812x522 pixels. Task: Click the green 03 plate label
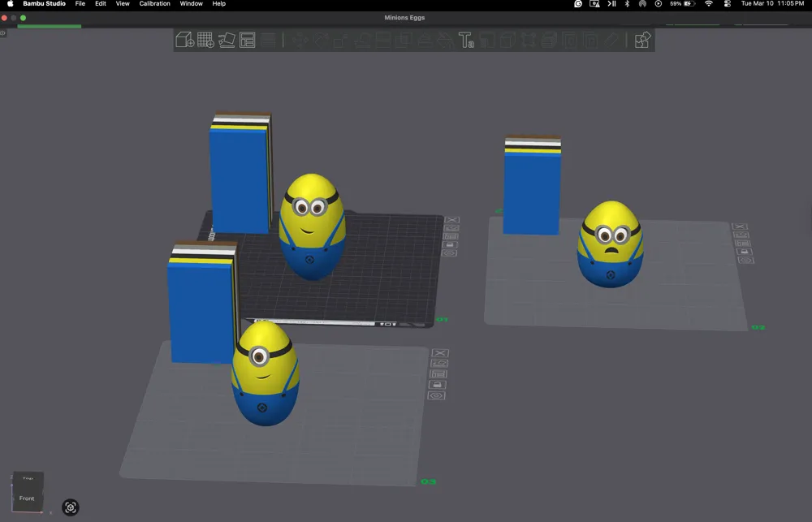[x=428, y=481]
